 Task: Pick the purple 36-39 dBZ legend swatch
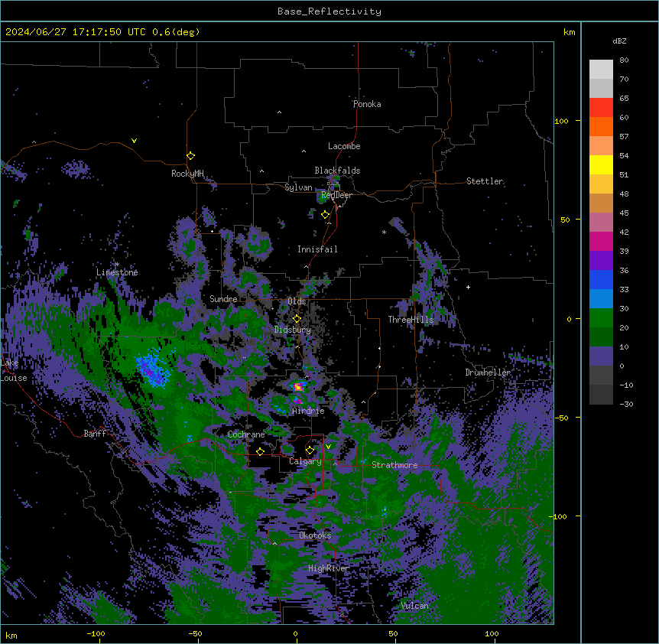point(601,260)
